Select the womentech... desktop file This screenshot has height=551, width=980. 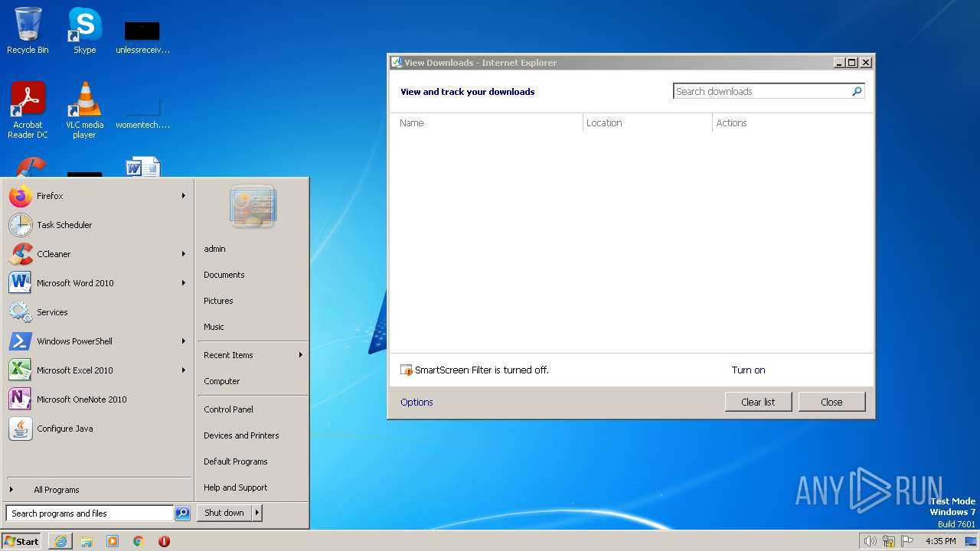(142, 112)
